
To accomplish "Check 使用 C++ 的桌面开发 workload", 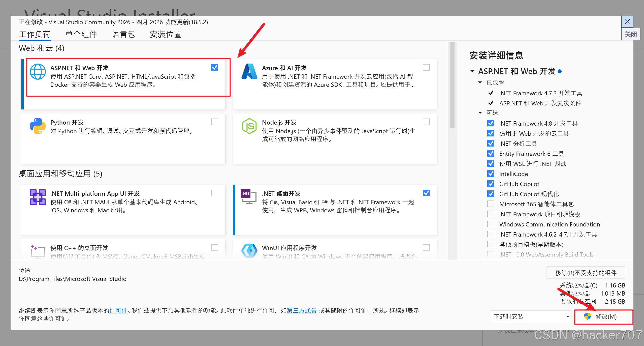I will click(215, 247).
